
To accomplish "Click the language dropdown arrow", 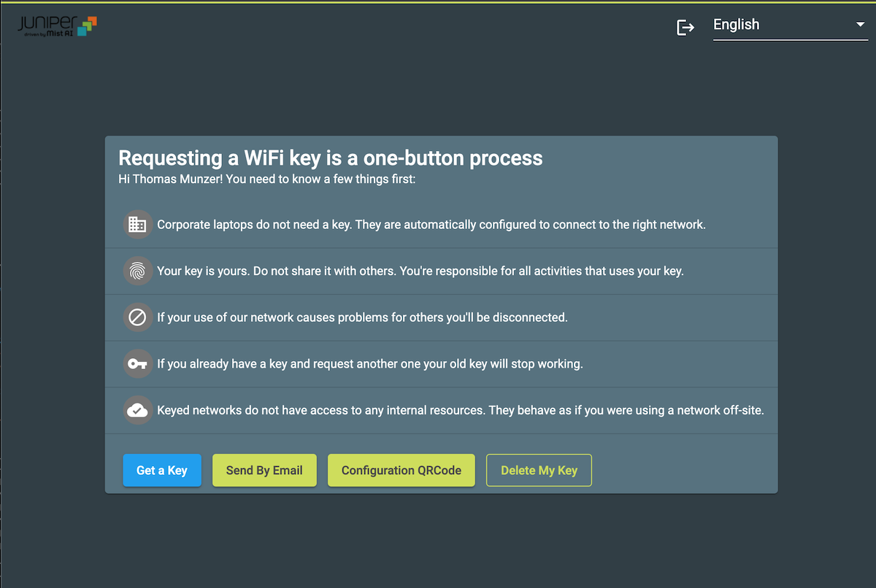I will (859, 26).
